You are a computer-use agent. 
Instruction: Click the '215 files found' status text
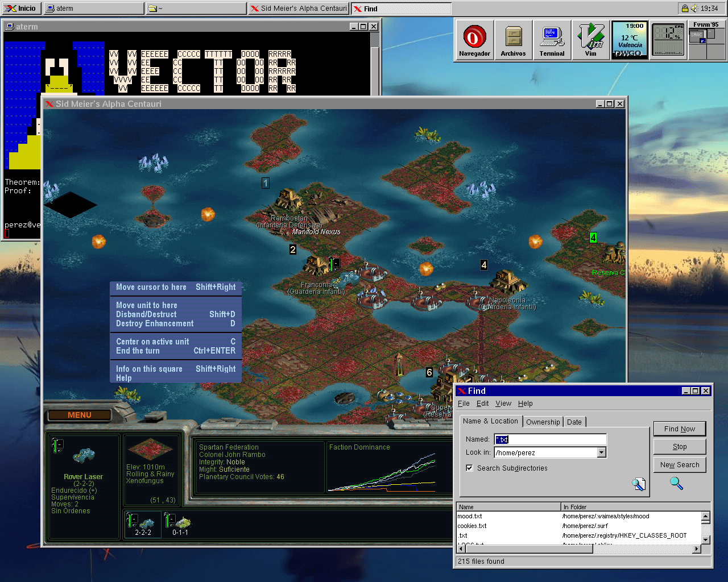coord(481,562)
